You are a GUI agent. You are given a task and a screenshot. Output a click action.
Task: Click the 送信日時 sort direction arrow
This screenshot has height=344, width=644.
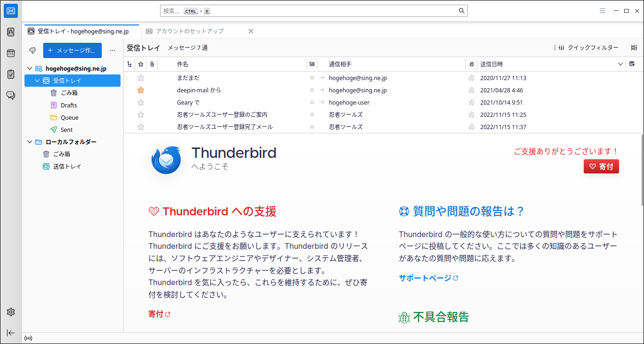620,64
